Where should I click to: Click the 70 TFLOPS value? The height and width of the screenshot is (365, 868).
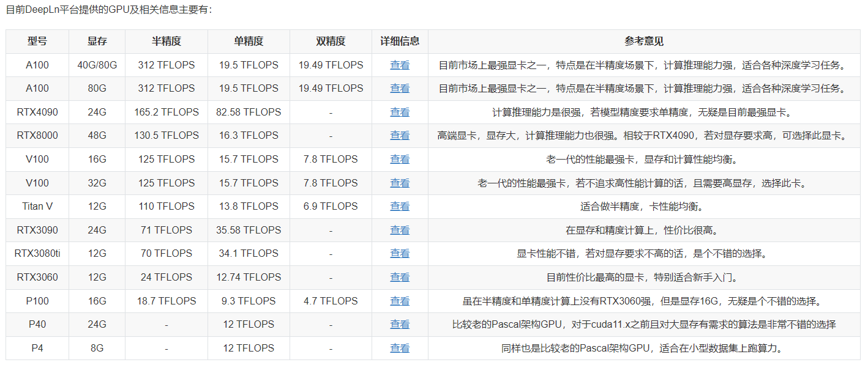[x=166, y=254]
